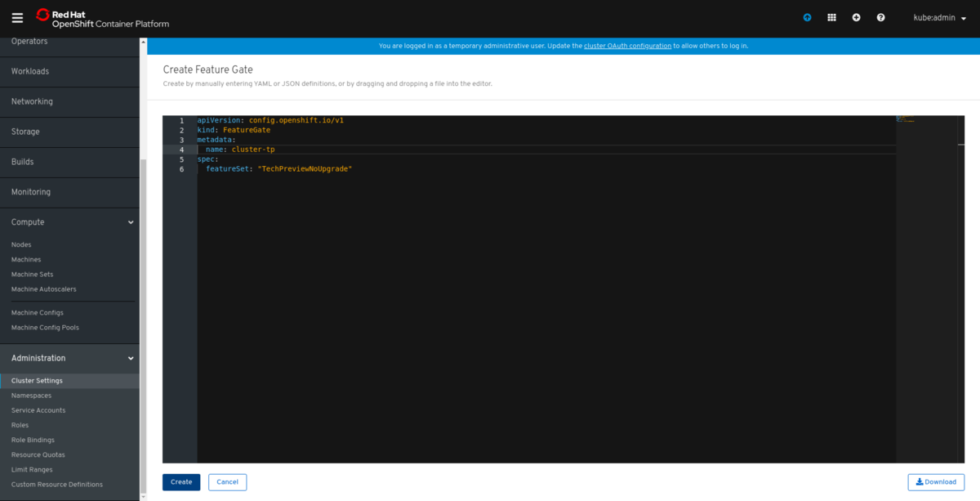Click the sidebar vertical scrollbar

click(x=144, y=327)
